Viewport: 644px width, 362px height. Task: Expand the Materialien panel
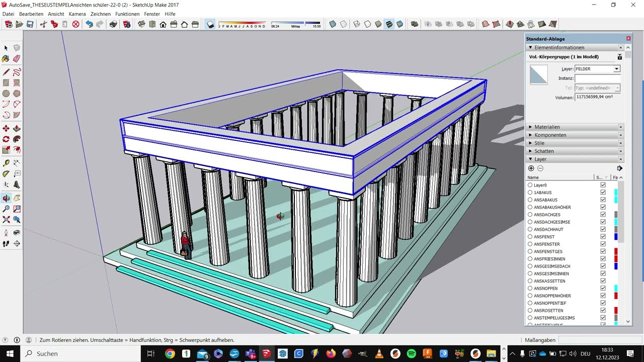coord(530,127)
